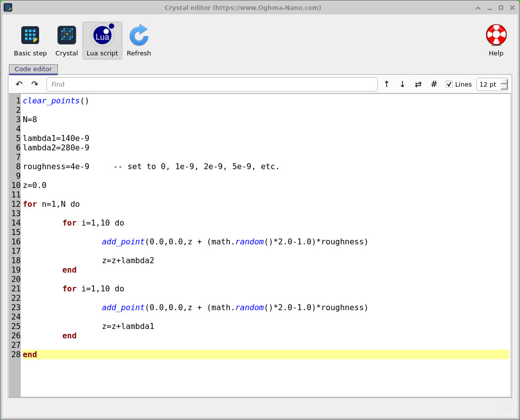Open the Basic step tool
The height and width of the screenshot is (420, 520).
[30, 41]
